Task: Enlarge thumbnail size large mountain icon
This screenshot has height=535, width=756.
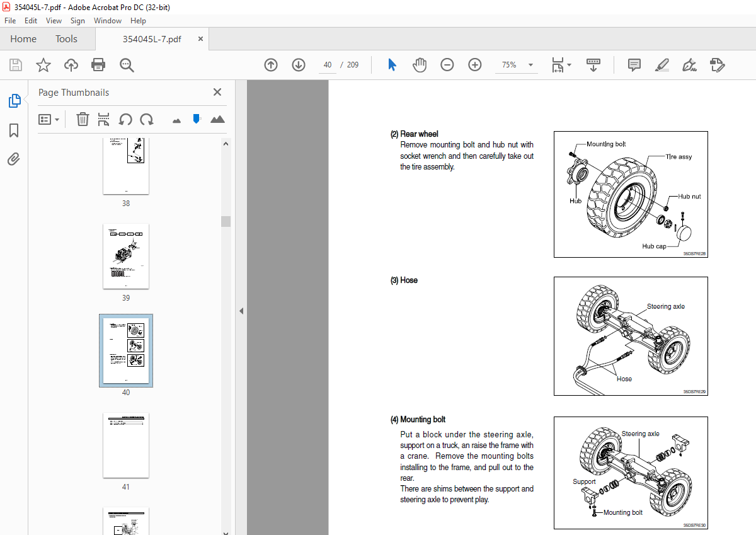Action: [x=217, y=119]
